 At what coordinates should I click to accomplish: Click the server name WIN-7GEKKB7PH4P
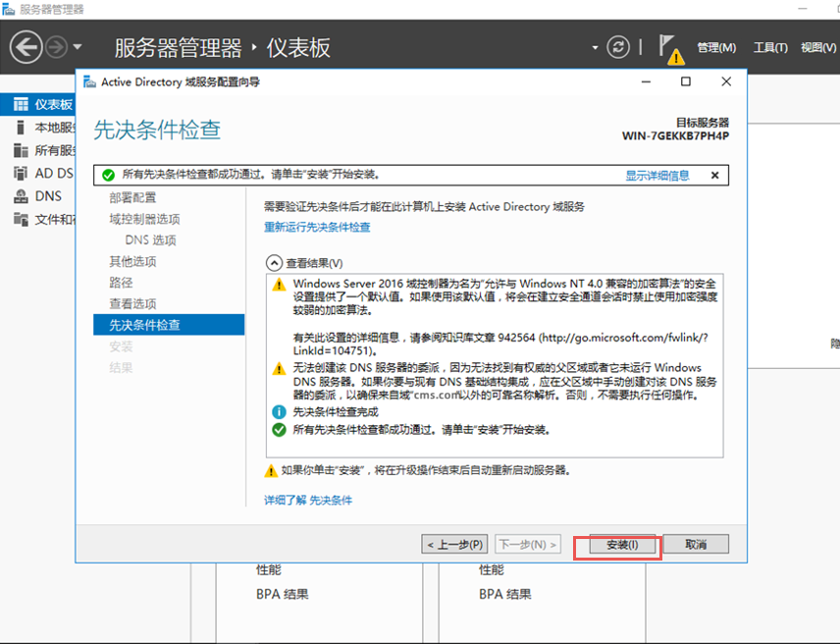[x=675, y=136]
